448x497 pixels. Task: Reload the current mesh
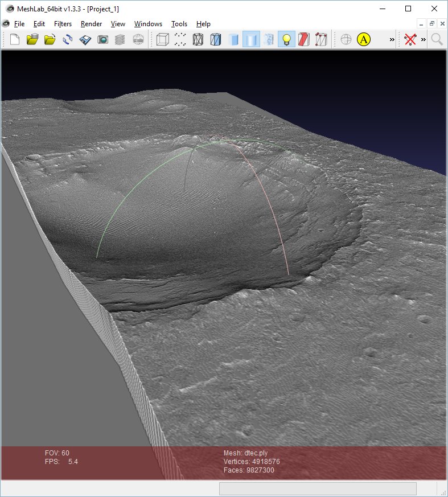coord(68,40)
